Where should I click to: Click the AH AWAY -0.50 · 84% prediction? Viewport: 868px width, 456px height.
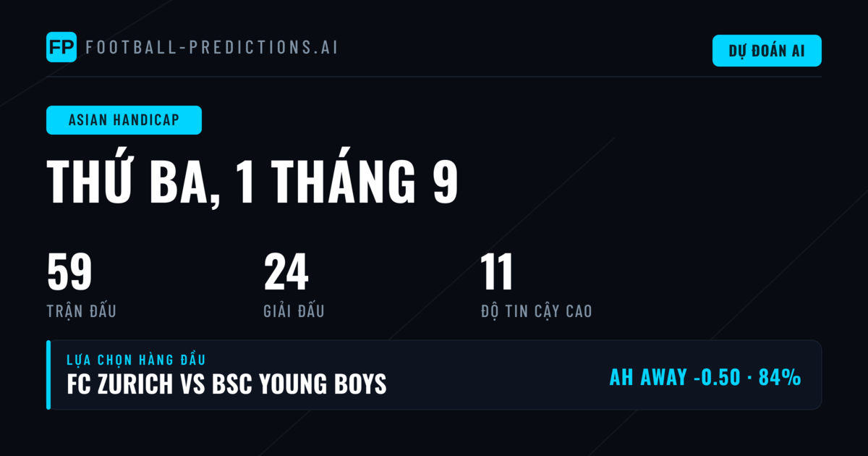click(705, 377)
